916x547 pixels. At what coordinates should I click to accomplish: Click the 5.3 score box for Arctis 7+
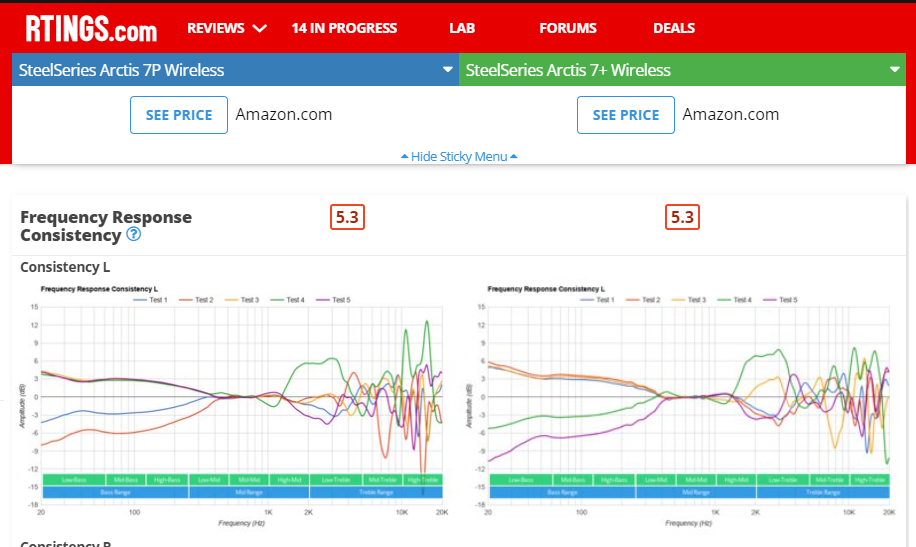(682, 217)
